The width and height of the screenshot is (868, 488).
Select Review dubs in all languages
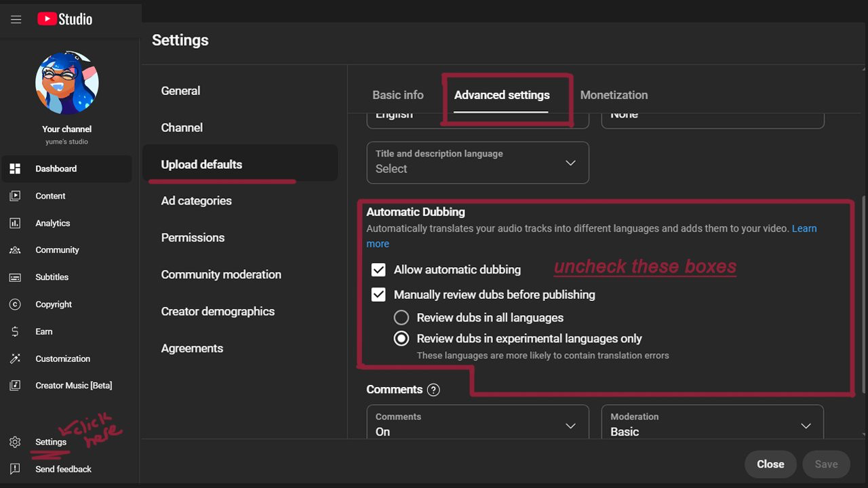401,317
